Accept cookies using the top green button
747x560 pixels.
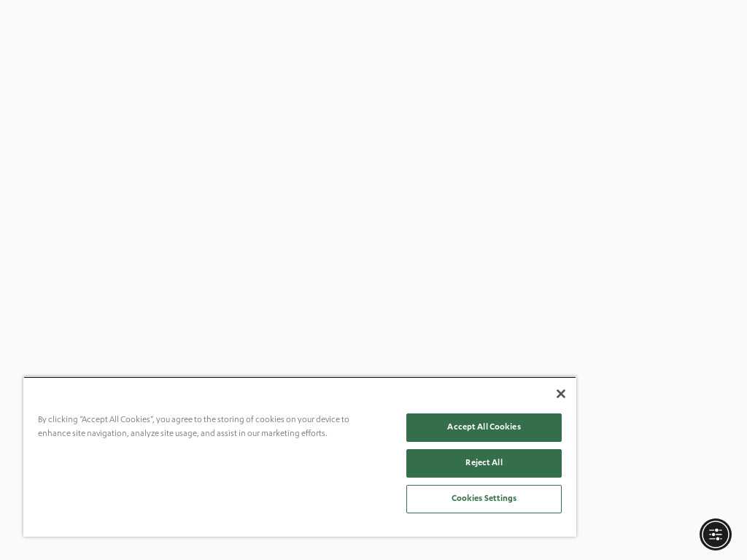pos(484,427)
